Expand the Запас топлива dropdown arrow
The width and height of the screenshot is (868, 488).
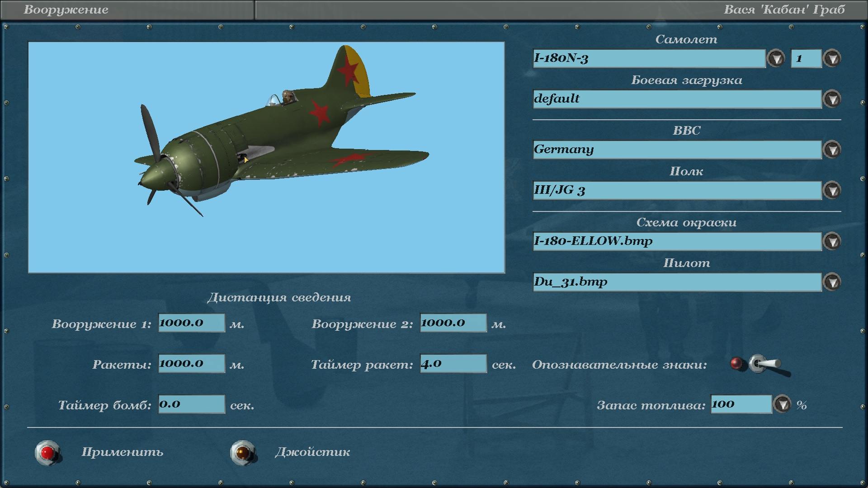pyautogui.click(x=783, y=404)
